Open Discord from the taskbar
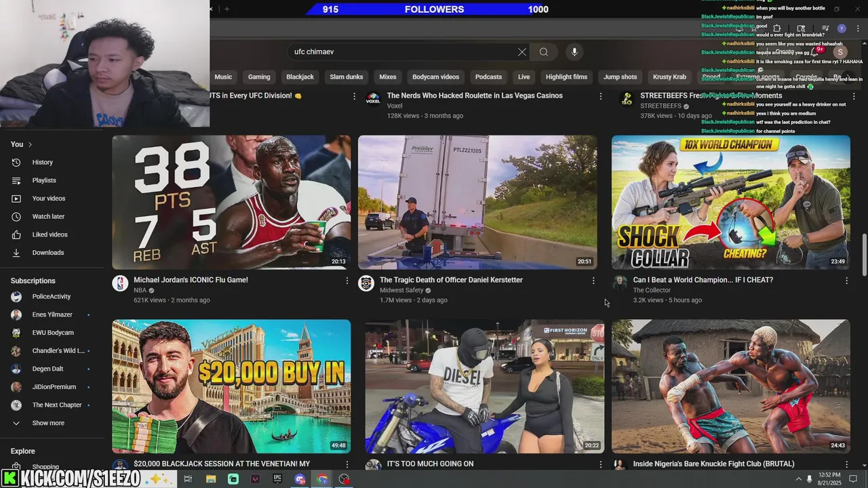 (x=300, y=479)
